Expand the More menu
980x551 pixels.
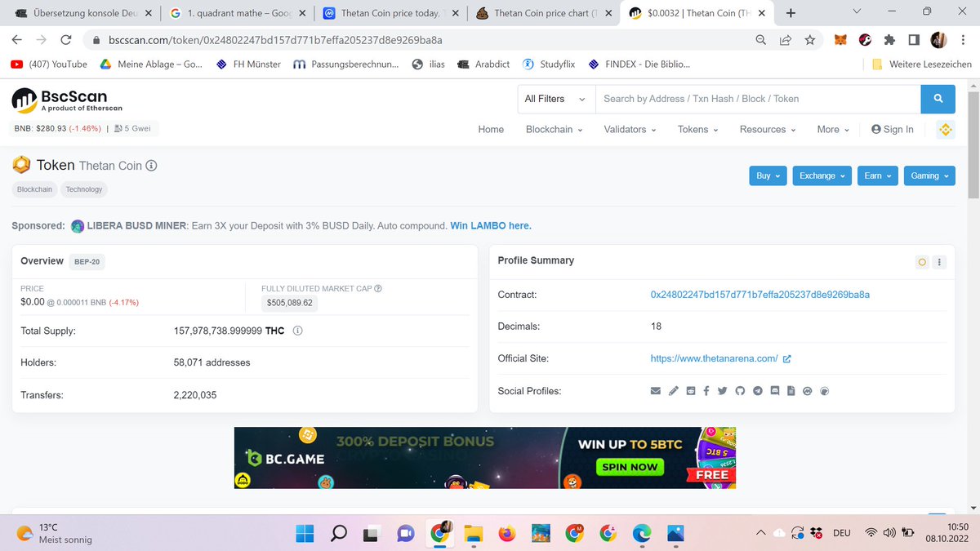click(x=834, y=129)
